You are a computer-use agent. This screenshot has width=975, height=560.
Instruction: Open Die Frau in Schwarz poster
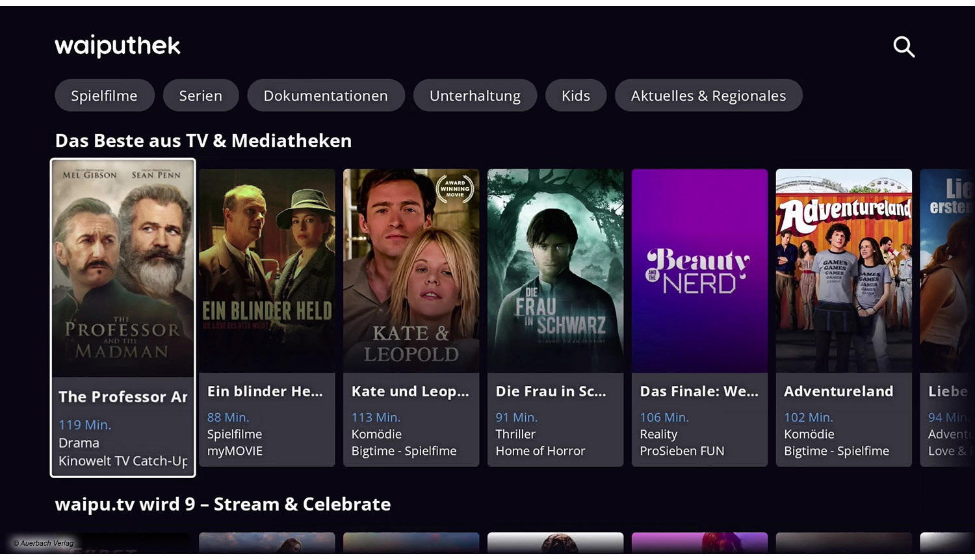coord(556,271)
